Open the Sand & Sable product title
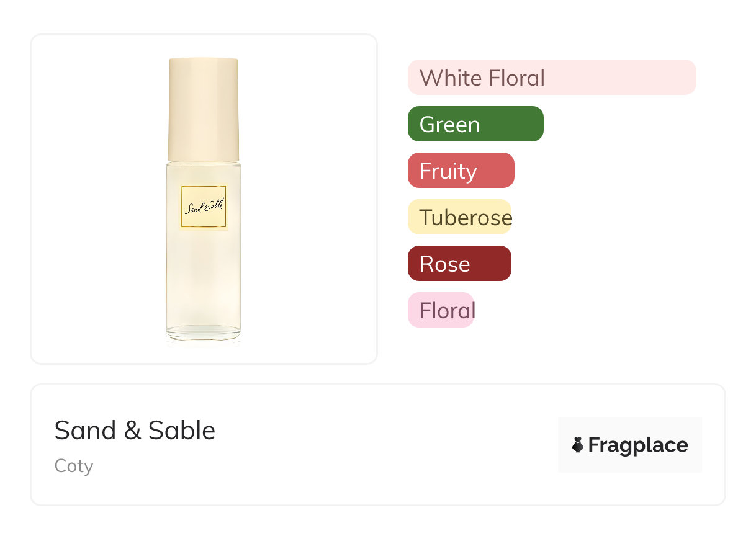This screenshot has width=756, height=536. click(135, 431)
